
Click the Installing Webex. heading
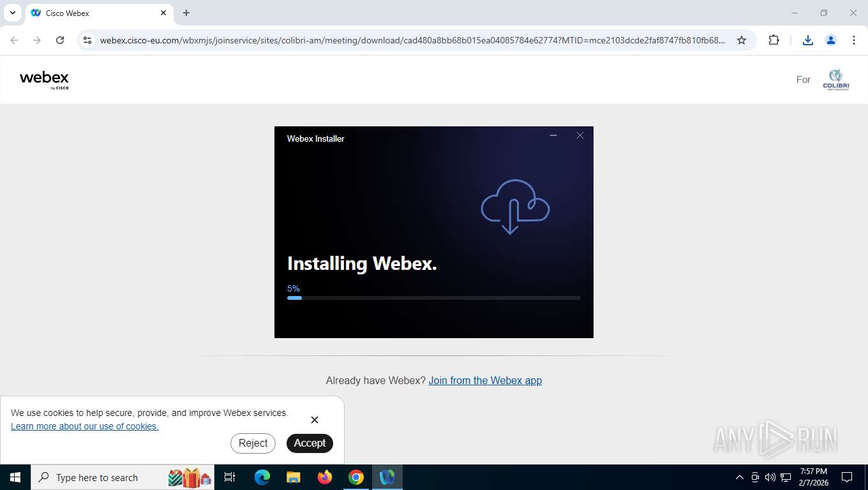(x=362, y=264)
